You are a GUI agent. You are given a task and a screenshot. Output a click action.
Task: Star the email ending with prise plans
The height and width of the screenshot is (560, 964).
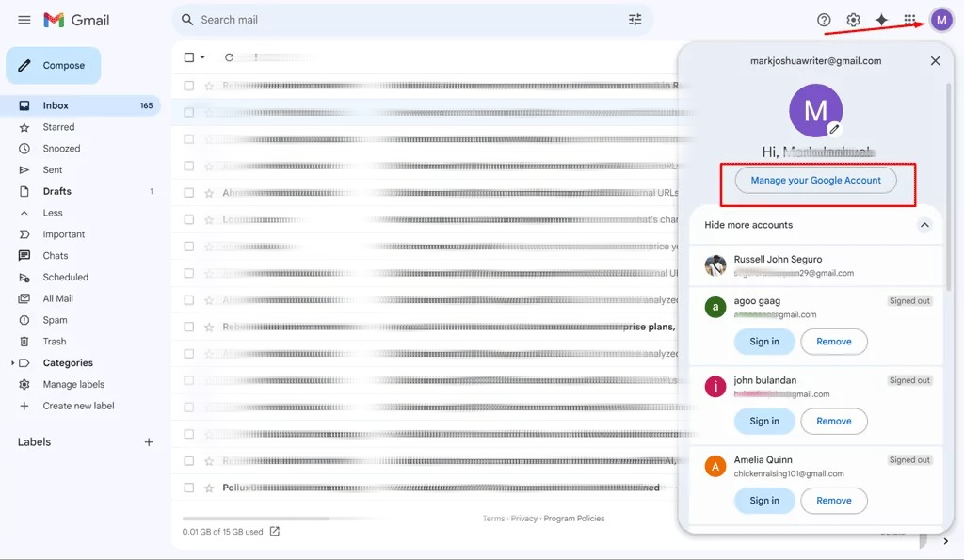pyautogui.click(x=209, y=327)
